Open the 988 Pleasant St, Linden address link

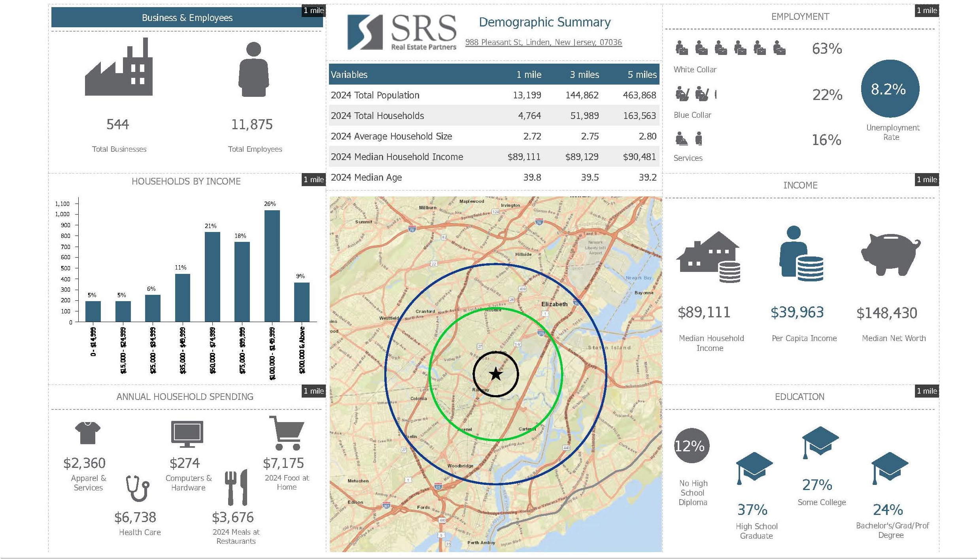543,42
